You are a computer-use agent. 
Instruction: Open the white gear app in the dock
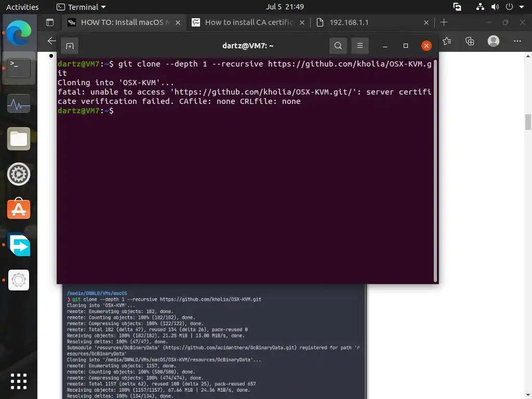19,280
